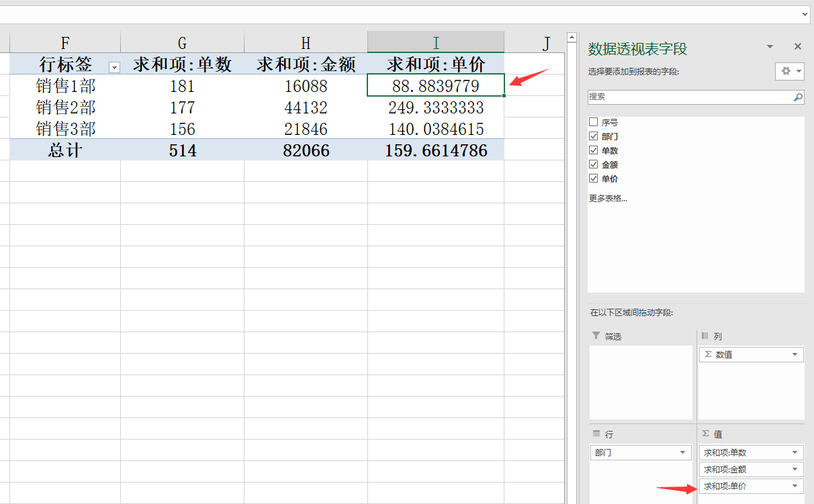The image size is (814, 504).
Task: Click the 求和项:单价 header cell
Action: click(x=436, y=64)
